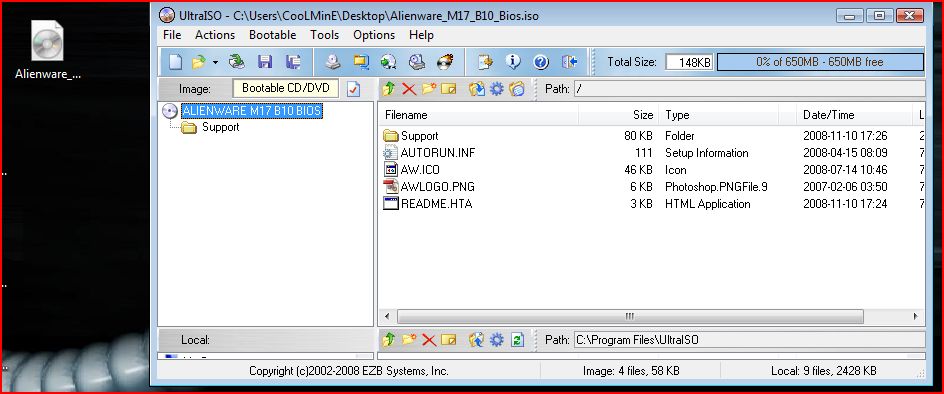Image resolution: width=944 pixels, height=394 pixels.
Task: Click the image Path field showing /
Action: [749, 89]
